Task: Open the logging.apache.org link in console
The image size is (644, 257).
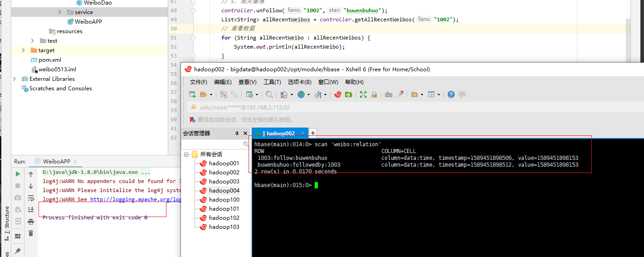Action: (x=135, y=199)
